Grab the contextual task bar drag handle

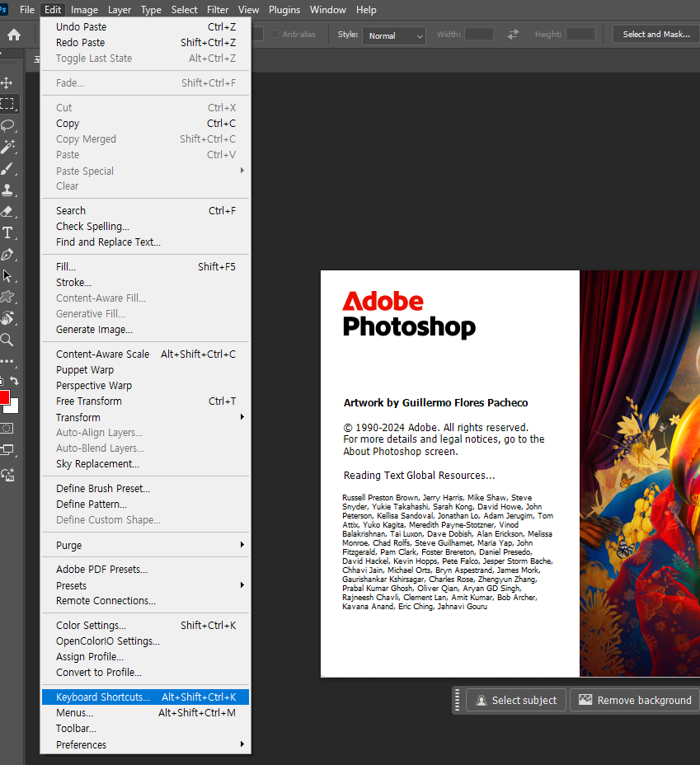[457, 700]
